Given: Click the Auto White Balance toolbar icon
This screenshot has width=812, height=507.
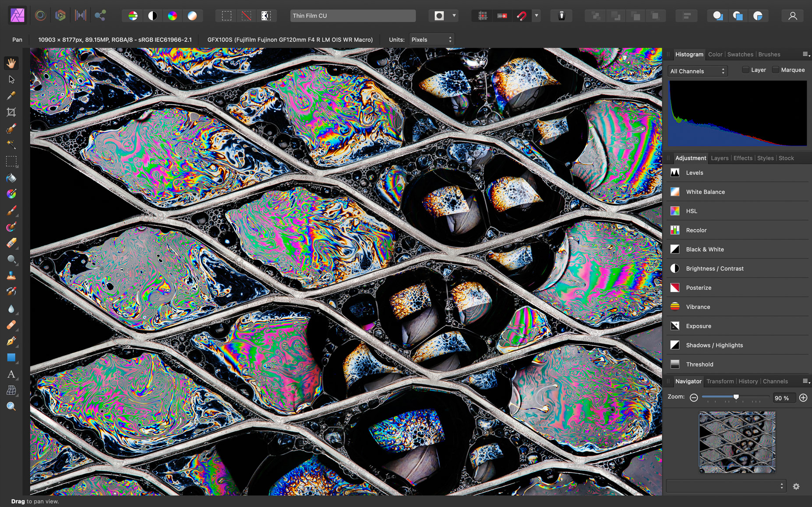Looking at the screenshot, I should (192, 16).
